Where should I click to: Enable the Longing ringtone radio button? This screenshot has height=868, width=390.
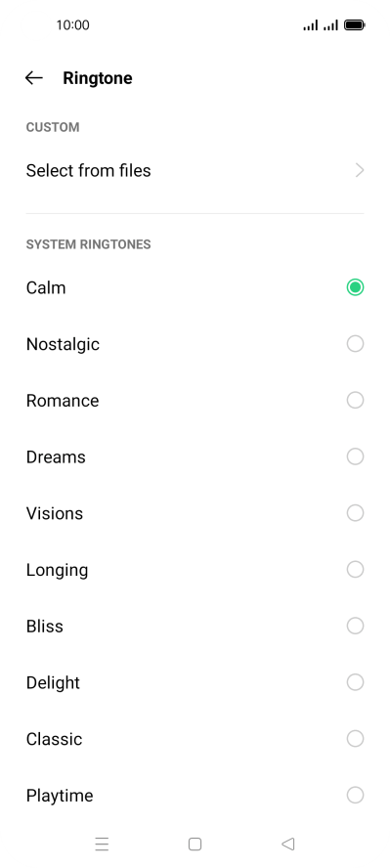pos(355,570)
